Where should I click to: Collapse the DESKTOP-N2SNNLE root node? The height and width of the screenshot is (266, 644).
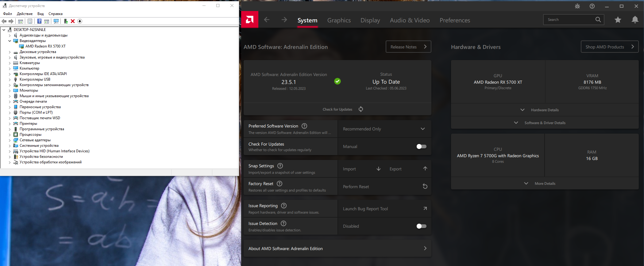click(4, 30)
